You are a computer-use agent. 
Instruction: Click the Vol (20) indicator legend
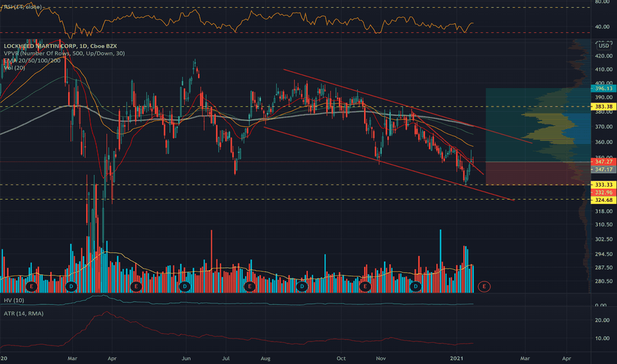pos(14,68)
